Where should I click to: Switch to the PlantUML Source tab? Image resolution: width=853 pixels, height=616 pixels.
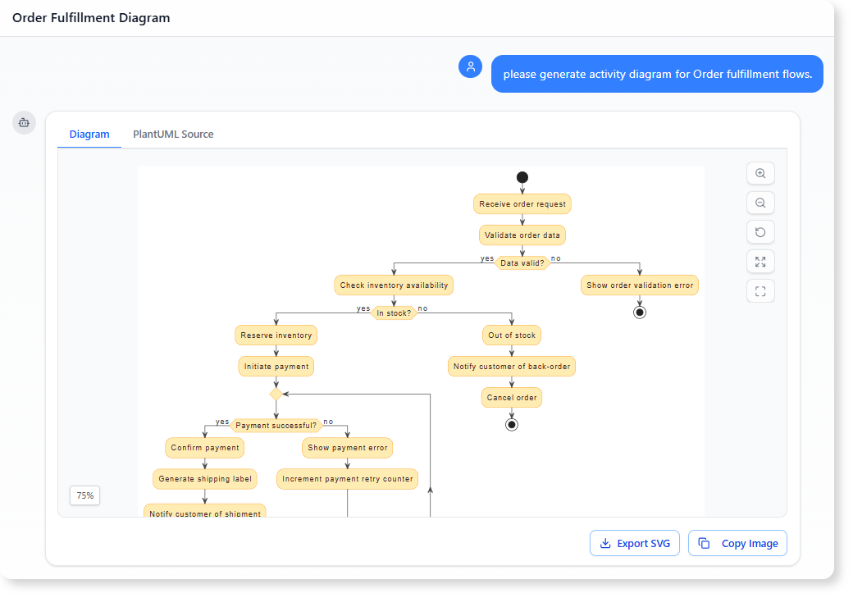[173, 134]
